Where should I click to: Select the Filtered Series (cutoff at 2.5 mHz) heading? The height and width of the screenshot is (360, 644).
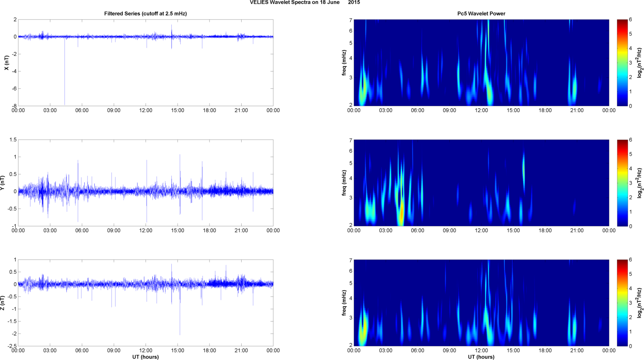click(x=146, y=14)
